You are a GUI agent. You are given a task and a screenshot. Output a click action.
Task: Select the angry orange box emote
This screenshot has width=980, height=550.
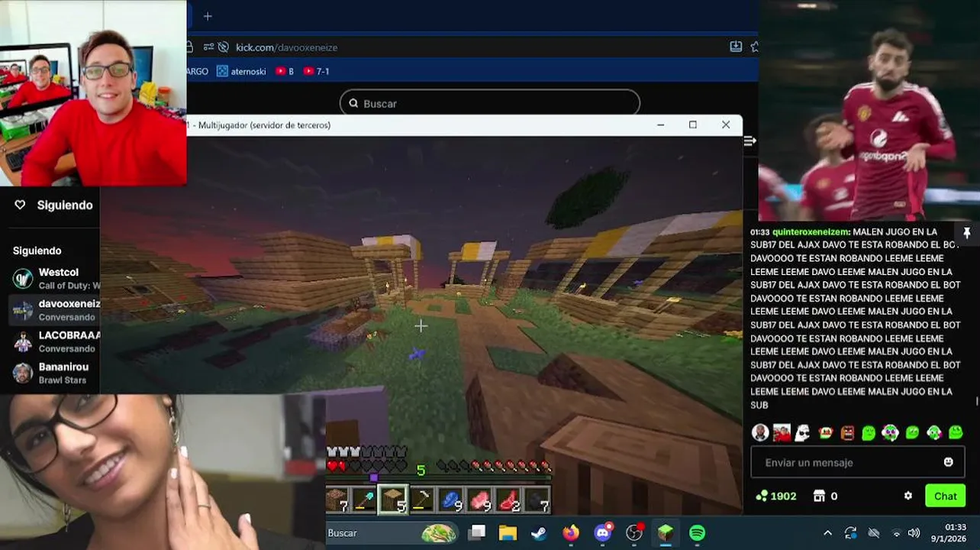pyautogui.click(x=847, y=433)
